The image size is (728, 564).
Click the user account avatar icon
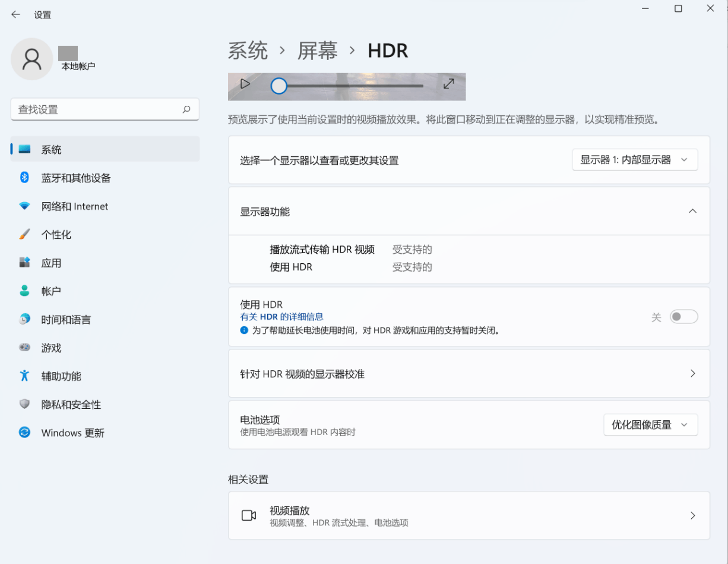pos(32,59)
